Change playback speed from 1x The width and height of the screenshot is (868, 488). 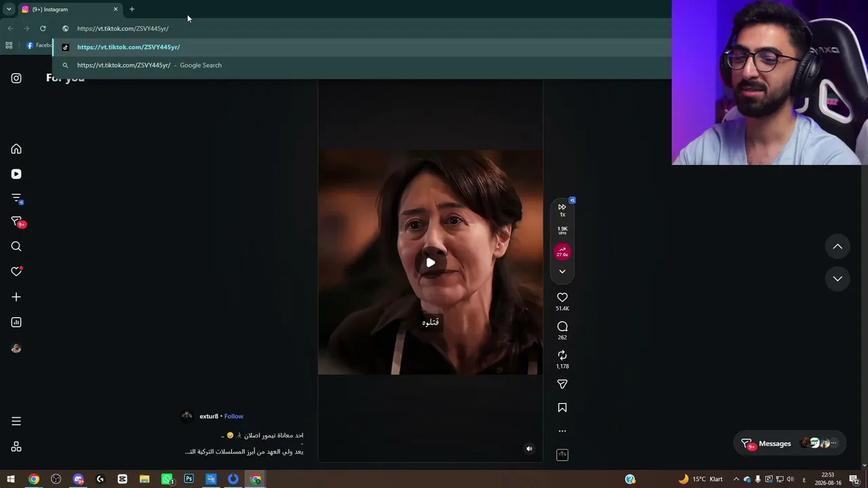pyautogui.click(x=562, y=209)
